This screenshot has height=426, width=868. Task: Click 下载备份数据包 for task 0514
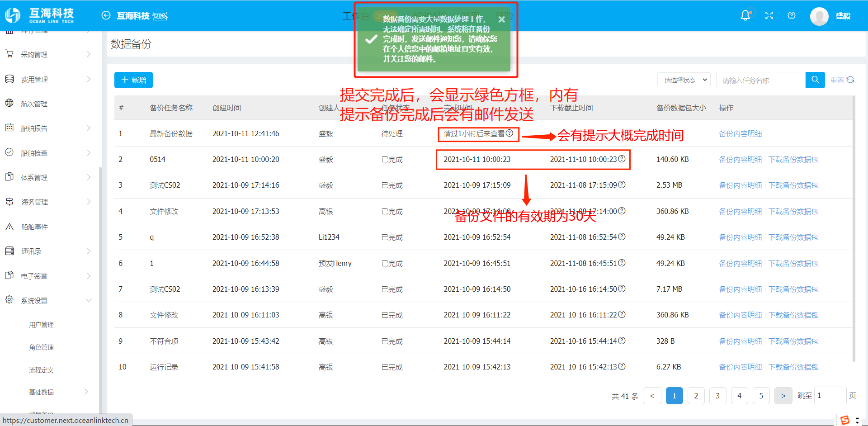[x=793, y=159]
